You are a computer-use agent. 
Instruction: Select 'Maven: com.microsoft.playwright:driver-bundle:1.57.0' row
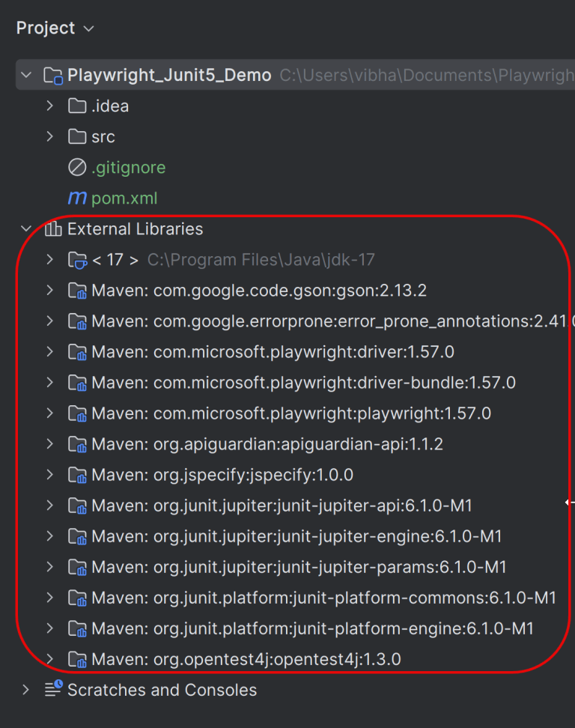pyautogui.click(x=303, y=383)
